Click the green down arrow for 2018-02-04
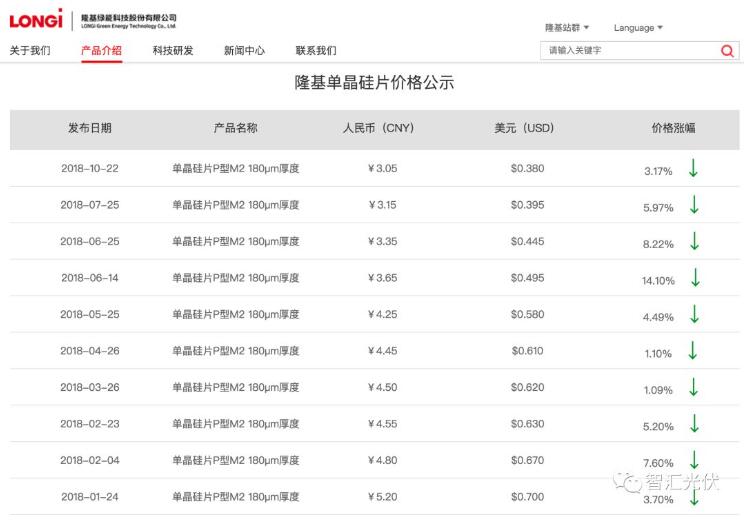 pyautogui.click(x=694, y=459)
